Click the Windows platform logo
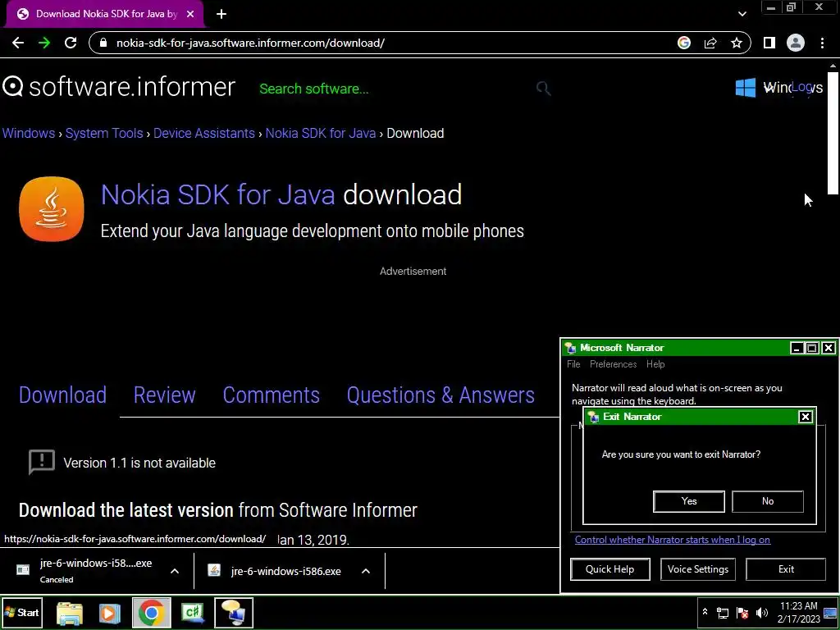This screenshot has width=840, height=630. click(745, 88)
